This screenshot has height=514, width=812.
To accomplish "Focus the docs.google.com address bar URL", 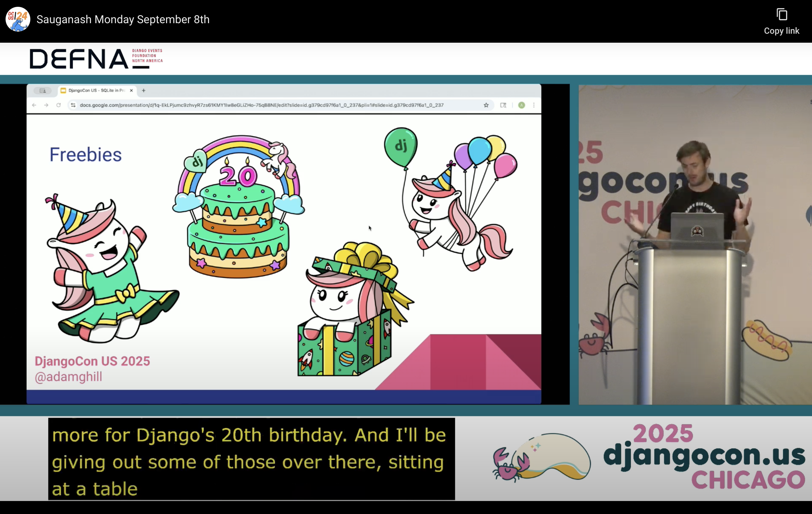I will [262, 105].
